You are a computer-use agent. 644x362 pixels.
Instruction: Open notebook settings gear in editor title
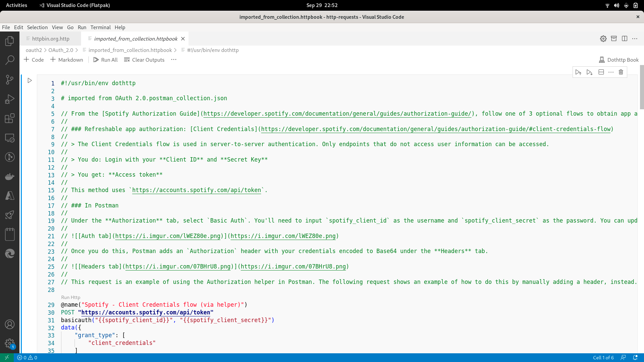(603, 39)
